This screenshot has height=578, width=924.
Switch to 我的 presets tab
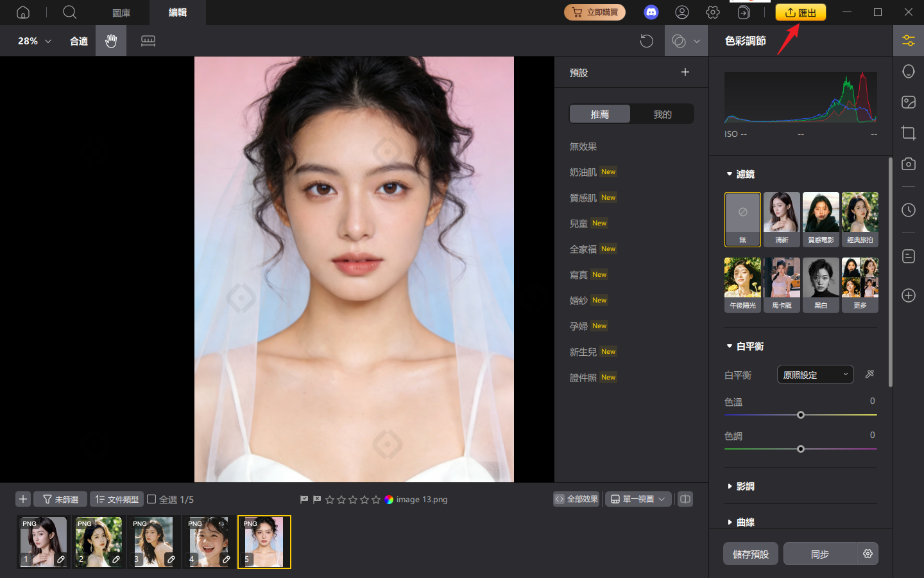[x=662, y=114]
